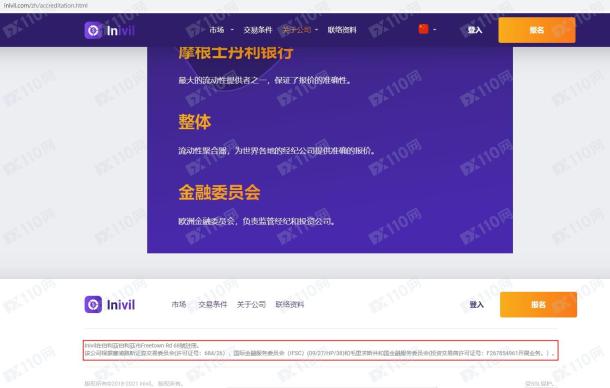Open 关于公司 in the footer navigation
Viewport: 610px width, 388px height.
(251, 304)
